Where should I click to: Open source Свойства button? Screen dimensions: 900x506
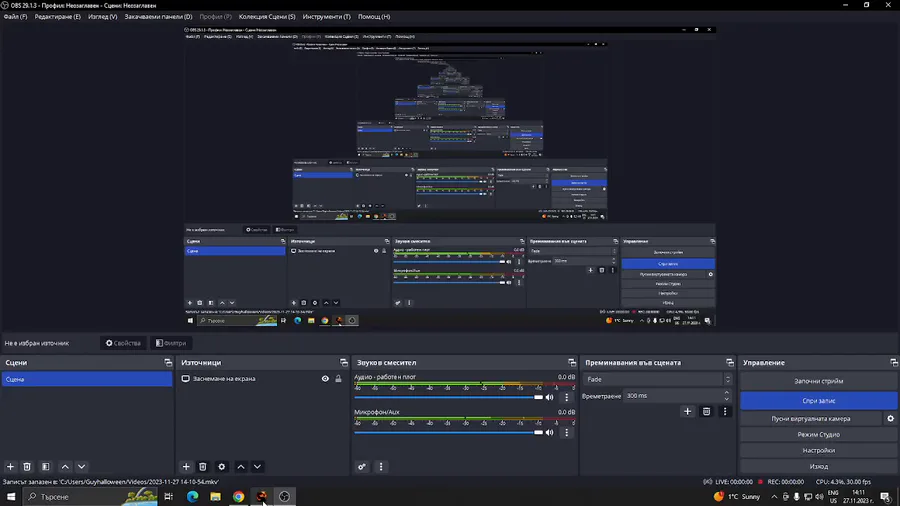pyautogui.click(x=123, y=343)
